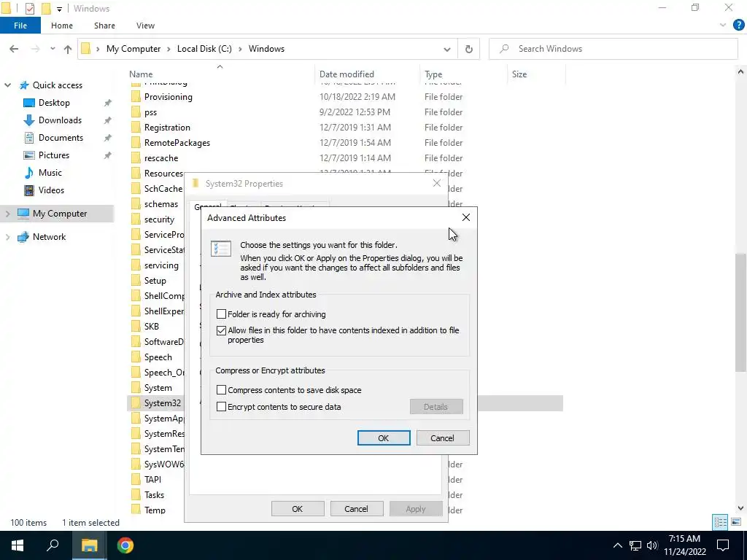Switch to the Home ribbon tab

(62, 26)
